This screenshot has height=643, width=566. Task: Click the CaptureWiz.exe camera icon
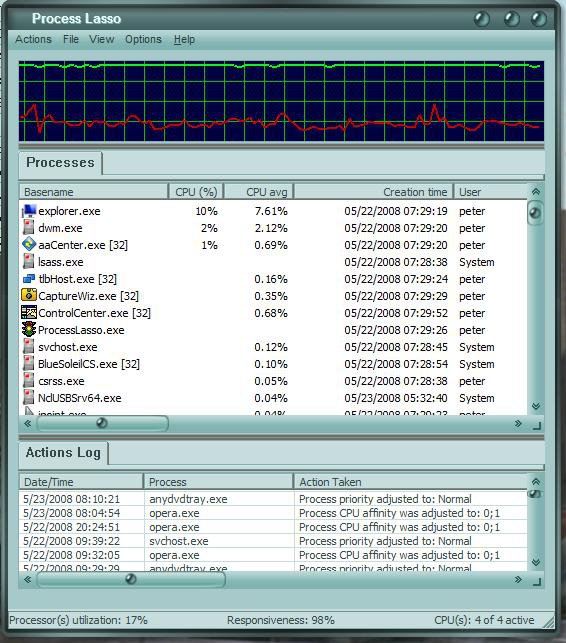tap(29, 295)
